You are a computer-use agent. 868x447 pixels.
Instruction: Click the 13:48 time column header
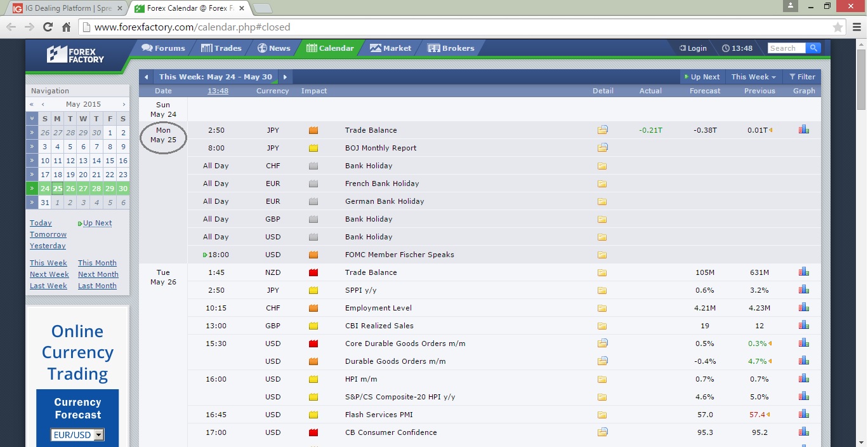[x=218, y=91]
